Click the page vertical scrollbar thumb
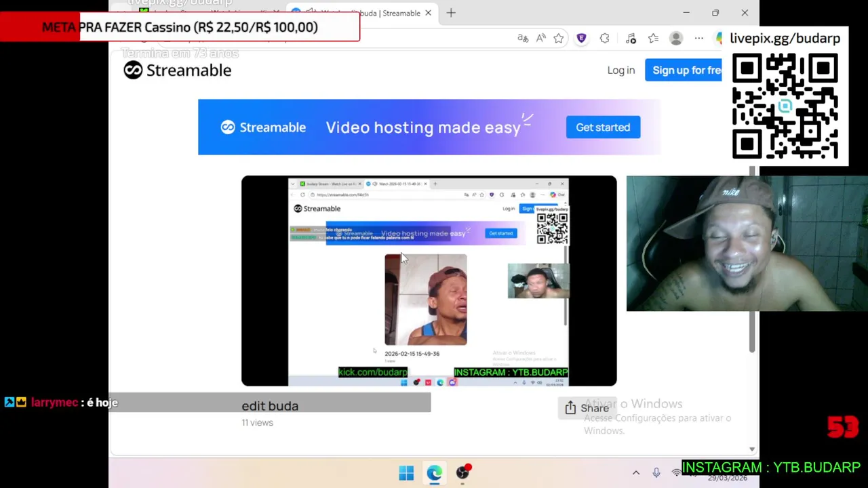The image size is (868, 488). point(752,258)
